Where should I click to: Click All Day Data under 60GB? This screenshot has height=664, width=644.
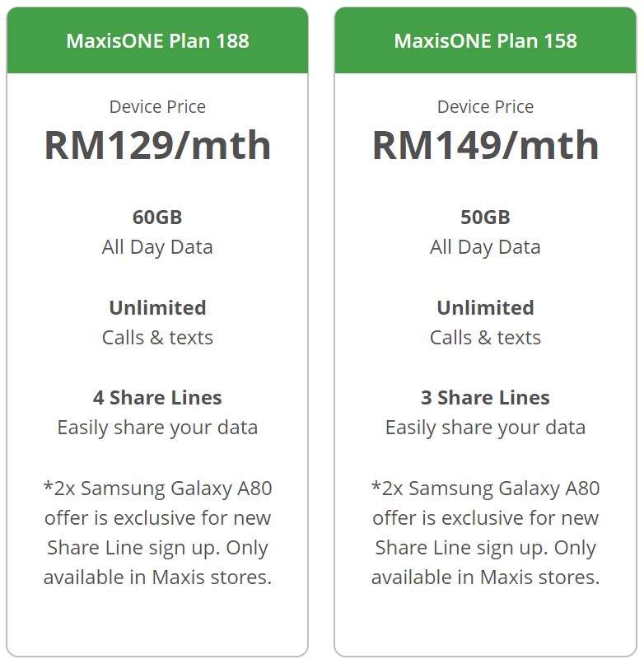pos(157,247)
